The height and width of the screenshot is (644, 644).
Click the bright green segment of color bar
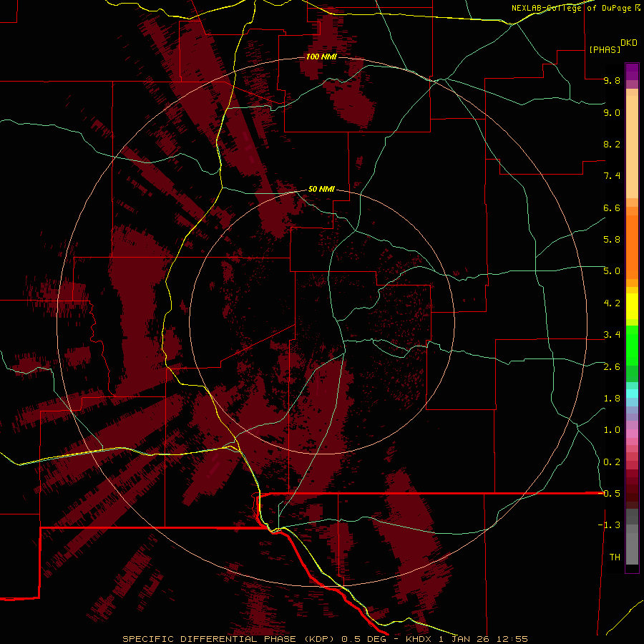[632, 346]
